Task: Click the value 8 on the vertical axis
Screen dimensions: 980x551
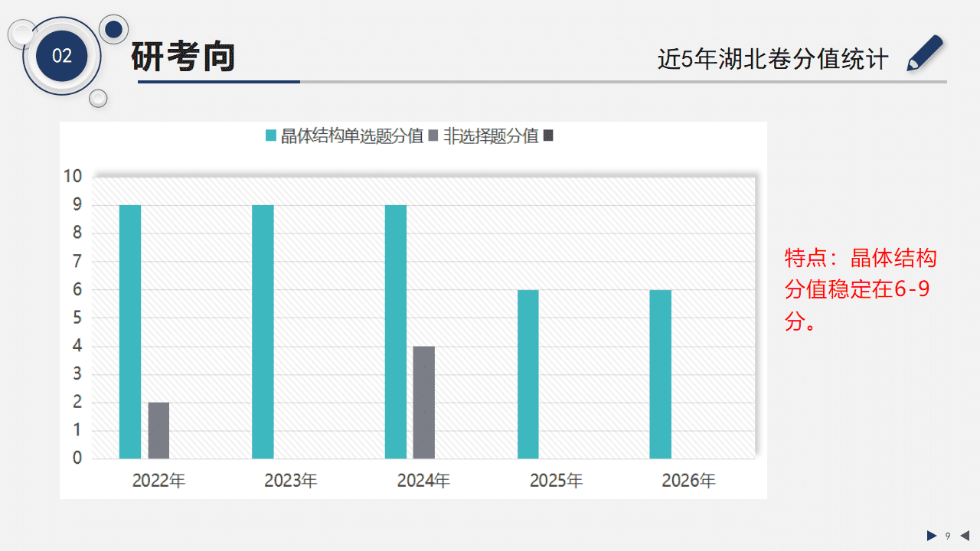Action: pos(77,233)
